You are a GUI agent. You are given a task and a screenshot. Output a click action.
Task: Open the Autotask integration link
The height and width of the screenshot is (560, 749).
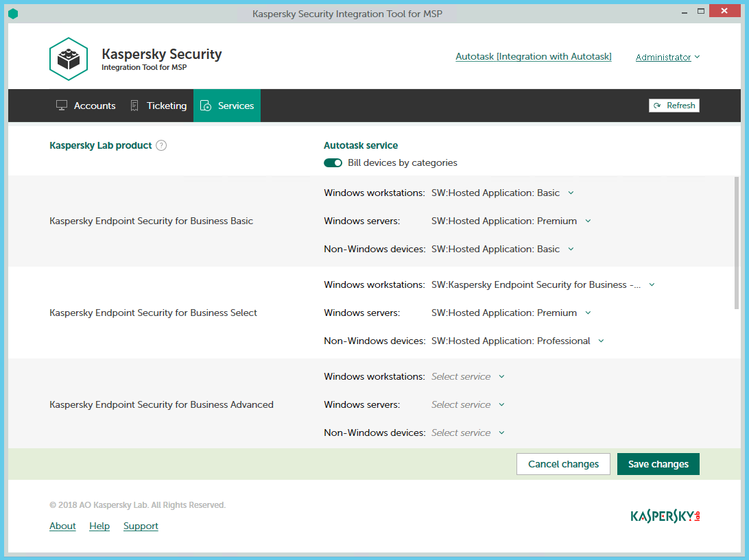coord(533,57)
